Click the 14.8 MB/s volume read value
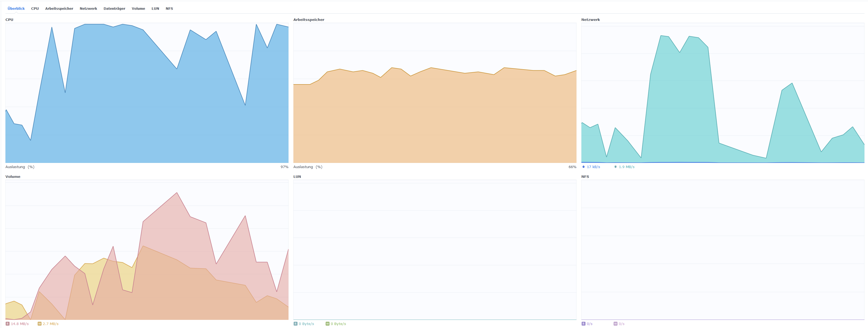The image size is (868, 328). [20, 324]
